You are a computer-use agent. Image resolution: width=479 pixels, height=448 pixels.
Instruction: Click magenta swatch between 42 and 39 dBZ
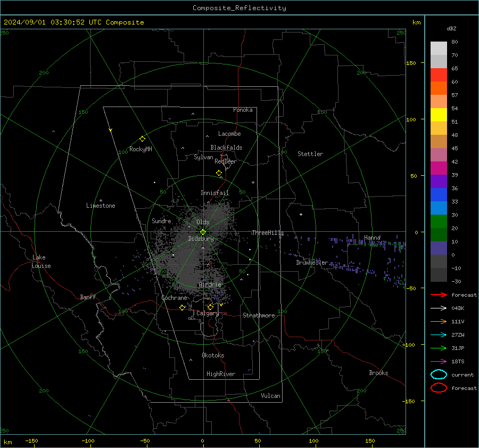click(x=439, y=168)
